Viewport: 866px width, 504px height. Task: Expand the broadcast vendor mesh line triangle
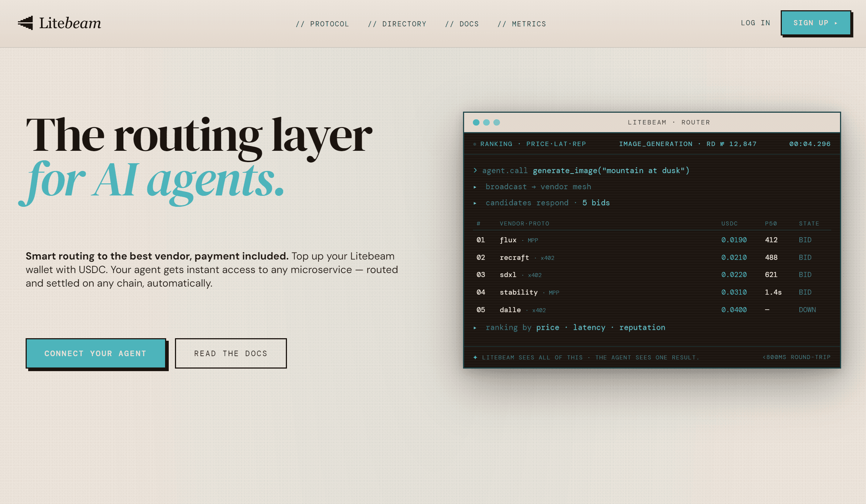[475, 187]
